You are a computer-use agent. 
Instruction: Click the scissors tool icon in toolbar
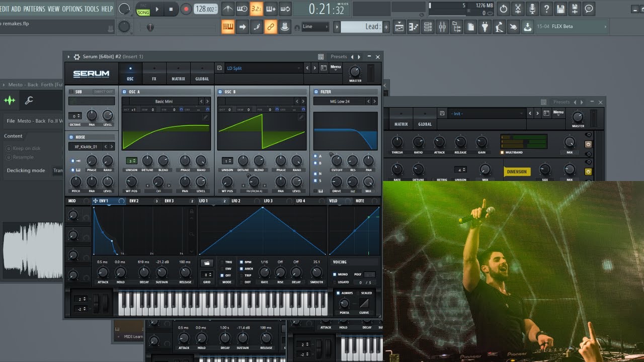(x=517, y=9)
